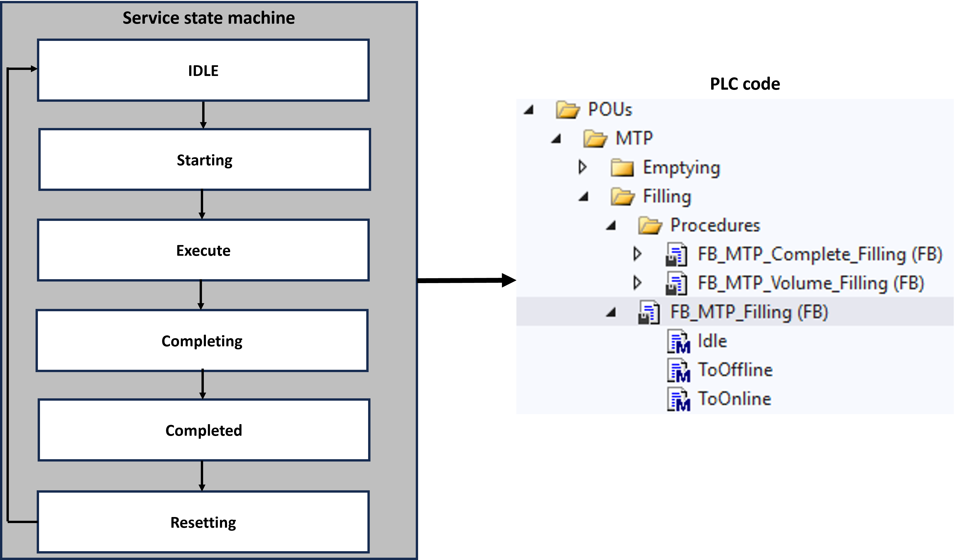Click the closed Emptying folder icon
Screen dimensions: 974x560
click(622, 168)
